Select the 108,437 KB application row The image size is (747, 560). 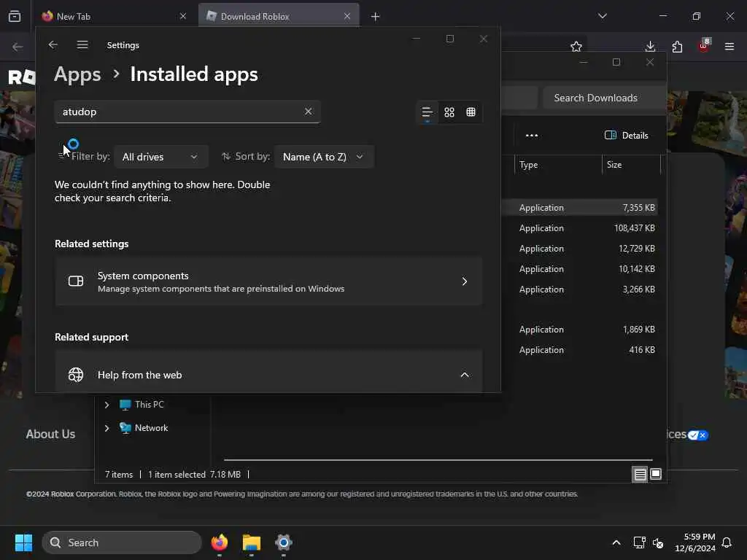point(580,228)
